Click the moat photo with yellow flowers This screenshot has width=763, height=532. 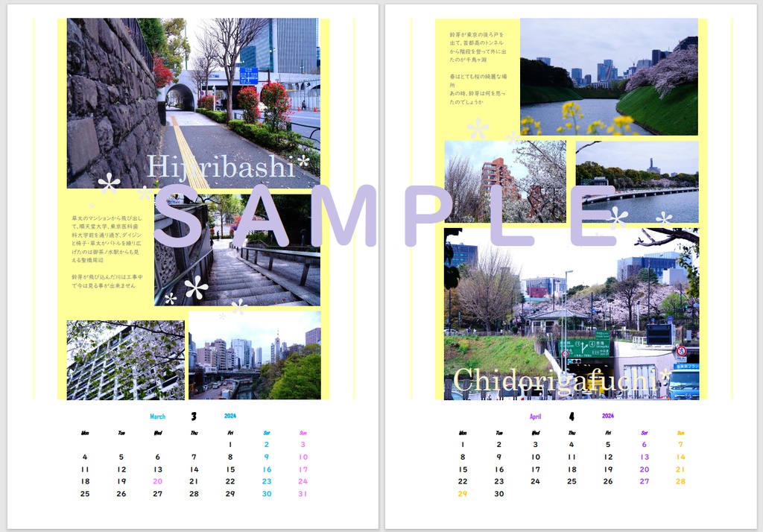(609, 77)
